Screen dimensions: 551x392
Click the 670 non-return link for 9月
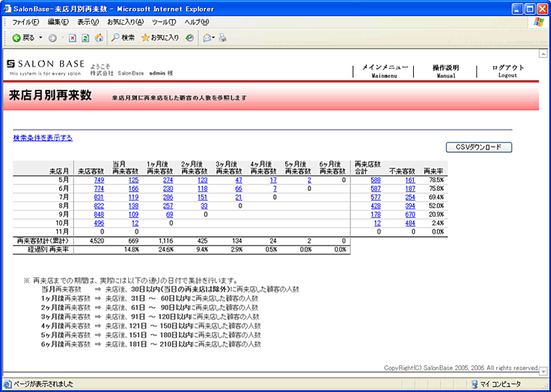(x=410, y=214)
